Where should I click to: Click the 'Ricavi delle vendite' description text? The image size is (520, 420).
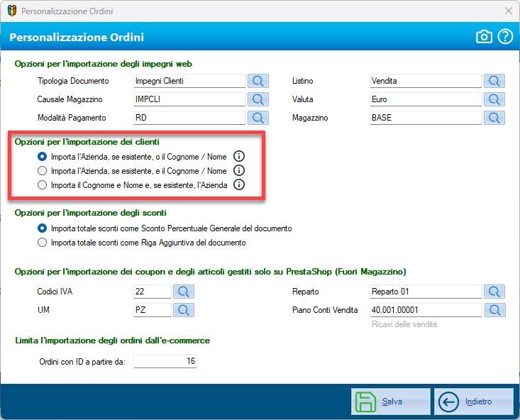click(x=404, y=324)
